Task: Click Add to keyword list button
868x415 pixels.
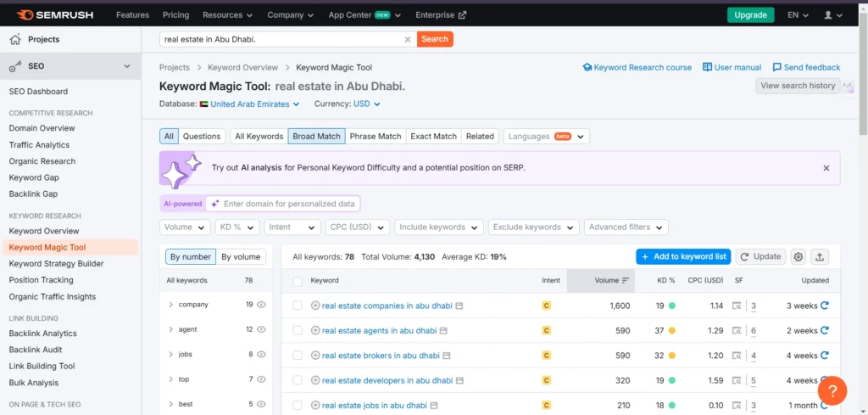Action: tap(684, 256)
